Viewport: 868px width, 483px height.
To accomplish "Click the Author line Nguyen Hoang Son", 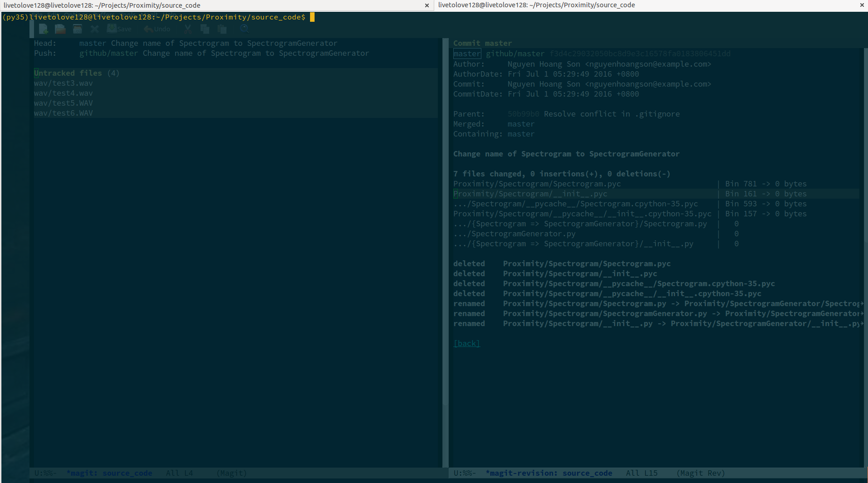I will coord(582,64).
